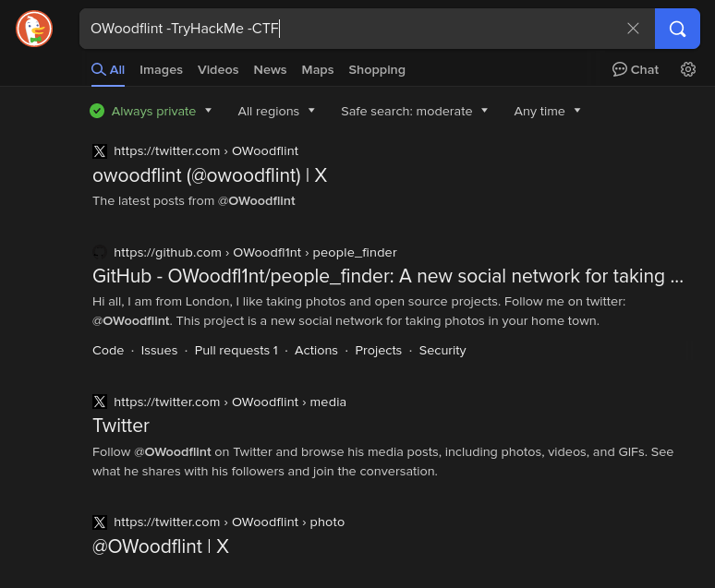Open the GitHub OWoodfl1nt/people_finder result title
The image size is (715, 588).
pos(388,276)
